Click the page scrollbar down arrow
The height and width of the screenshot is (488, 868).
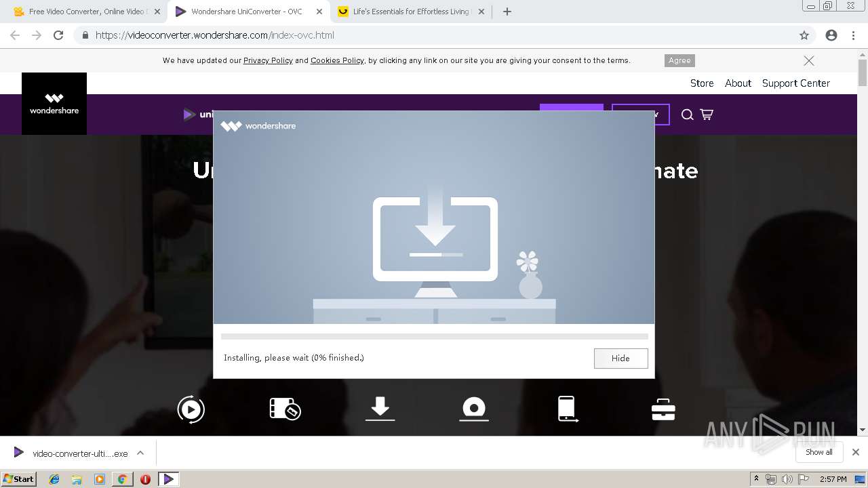863,430
